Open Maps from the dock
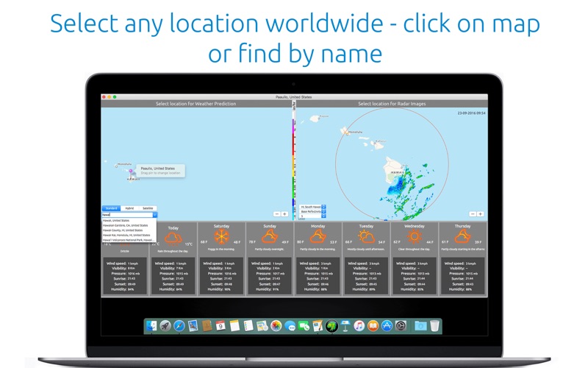Viewport: 588px width, 368px height. click(262, 325)
